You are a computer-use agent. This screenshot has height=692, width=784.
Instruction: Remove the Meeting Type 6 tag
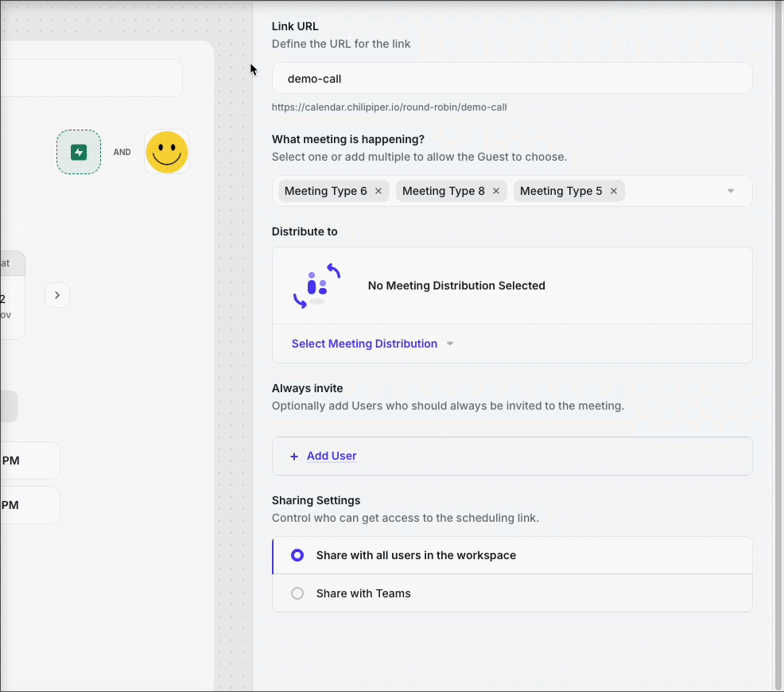tap(378, 191)
